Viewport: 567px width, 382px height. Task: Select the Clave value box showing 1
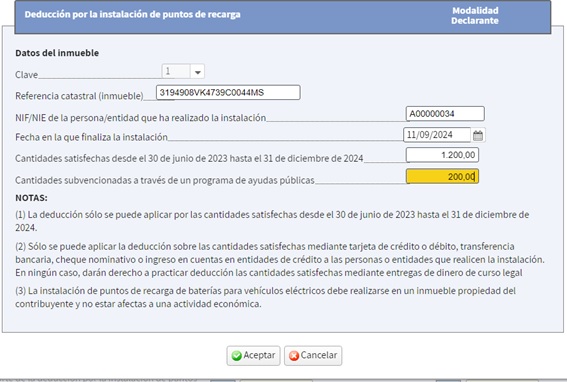(x=176, y=71)
